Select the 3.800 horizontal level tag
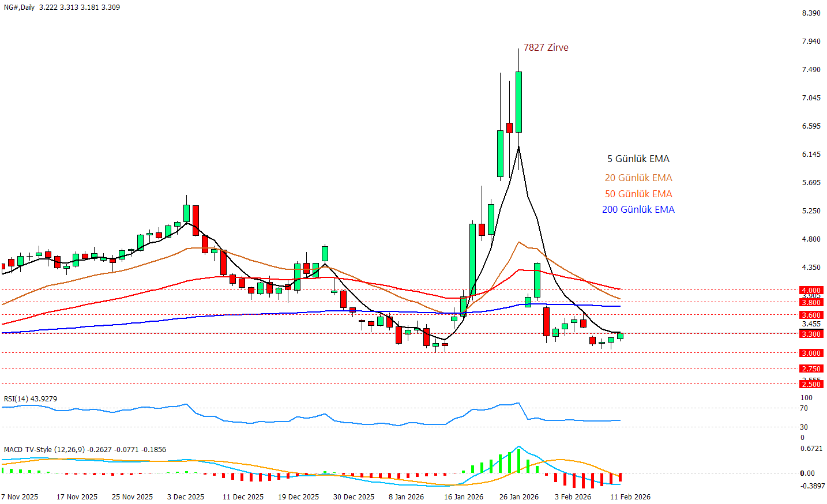The width and height of the screenshot is (827, 504). [810, 302]
